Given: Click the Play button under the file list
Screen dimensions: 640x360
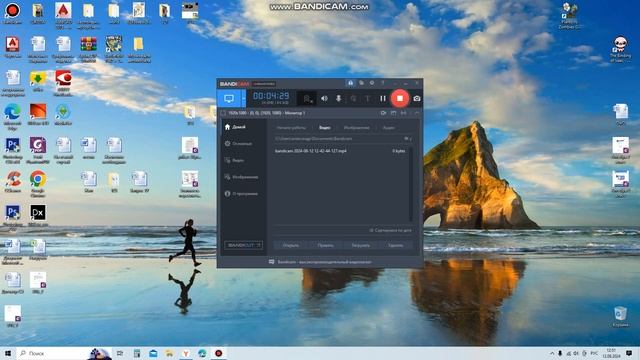Looking at the screenshot, I should [326, 245].
